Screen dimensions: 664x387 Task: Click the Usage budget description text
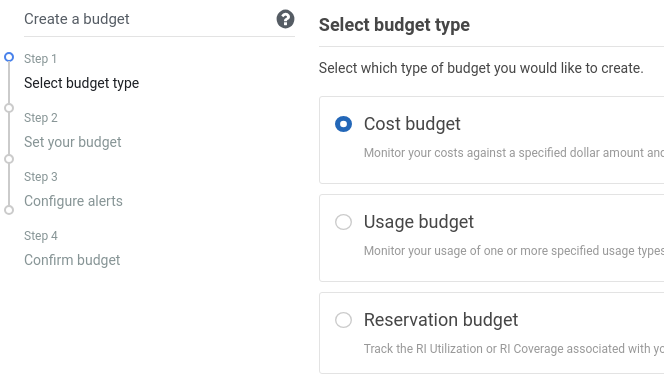514,251
